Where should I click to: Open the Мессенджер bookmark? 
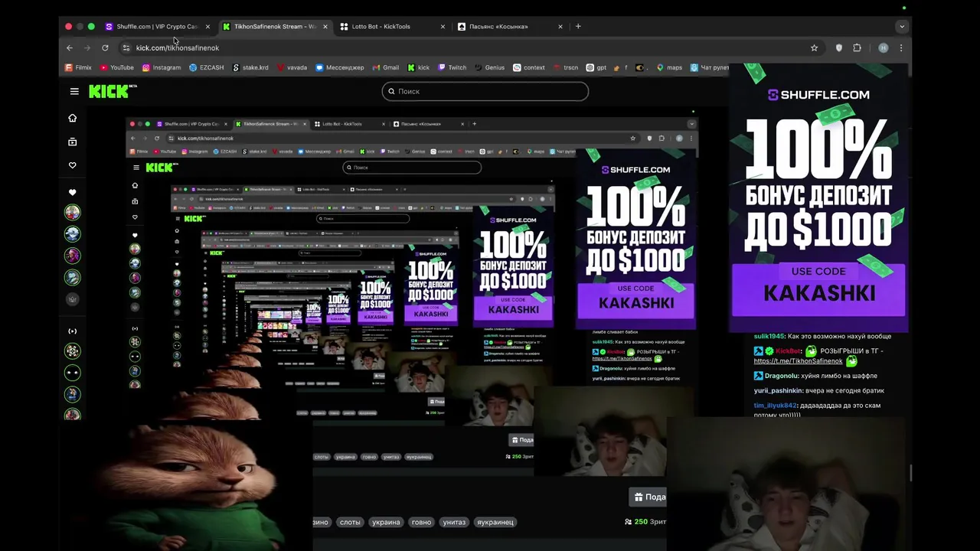(x=340, y=67)
